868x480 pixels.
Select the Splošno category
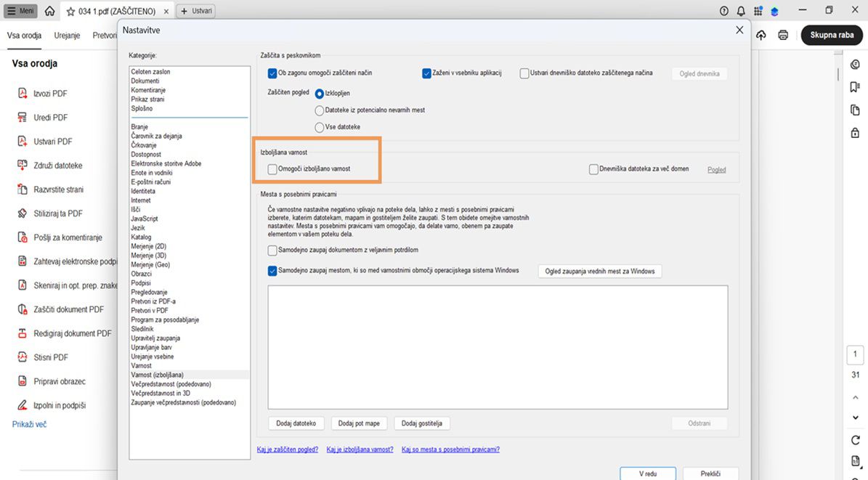point(142,108)
